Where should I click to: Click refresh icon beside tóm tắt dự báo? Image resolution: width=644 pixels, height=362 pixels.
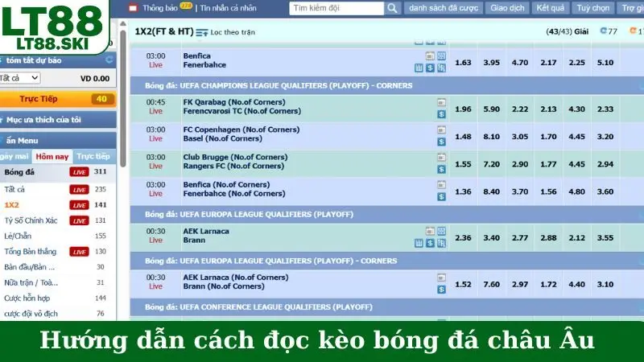click(109, 60)
